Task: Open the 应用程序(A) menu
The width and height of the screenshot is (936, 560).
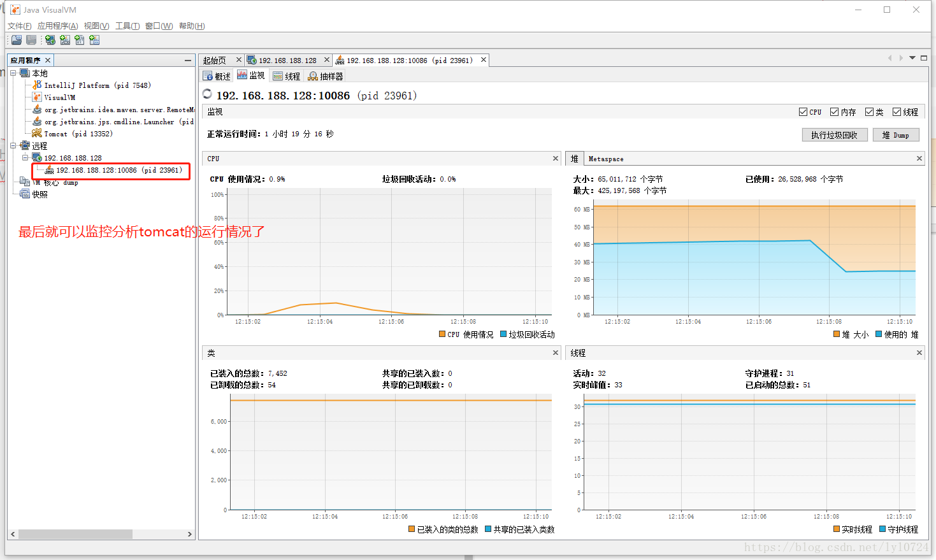Action: pos(57,26)
